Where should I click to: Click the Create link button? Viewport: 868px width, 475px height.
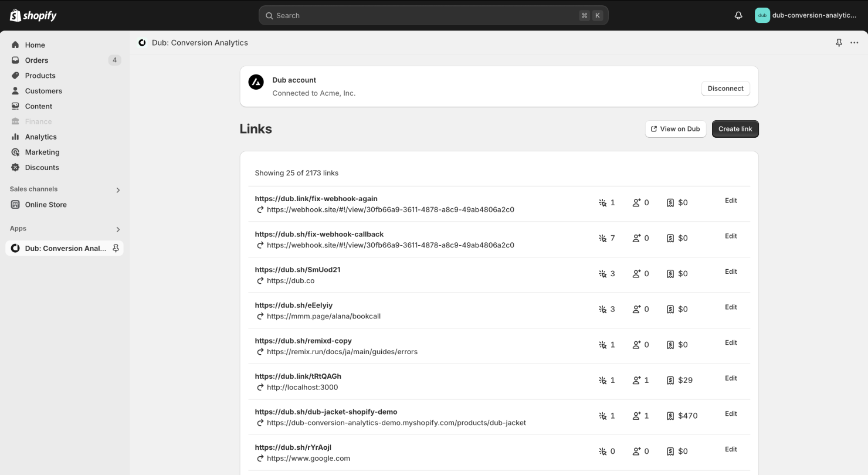[x=735, y=128]
